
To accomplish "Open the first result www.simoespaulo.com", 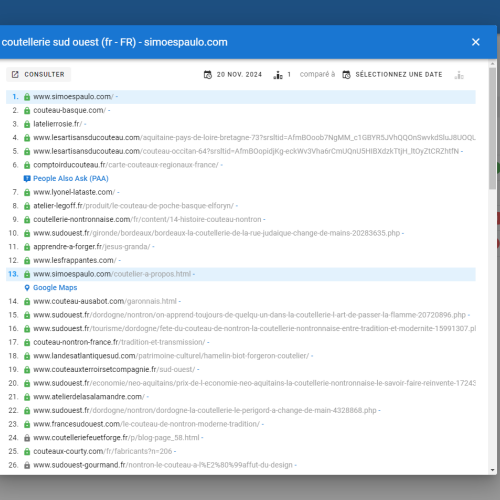I will point(73,97).
